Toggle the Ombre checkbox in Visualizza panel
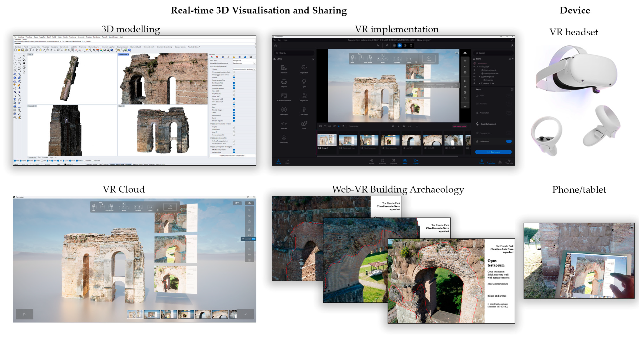644x338 pixels. click(x=234, y=77)
